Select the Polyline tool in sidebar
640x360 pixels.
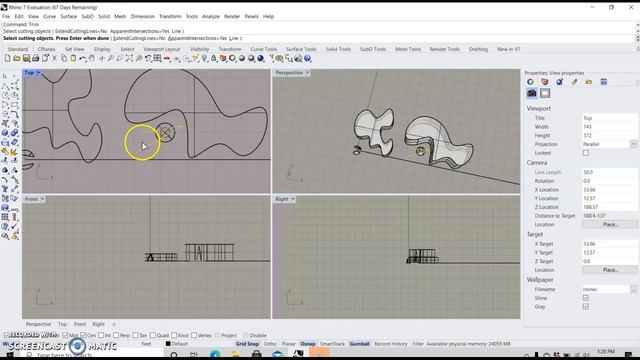click(x=5, y=86)
